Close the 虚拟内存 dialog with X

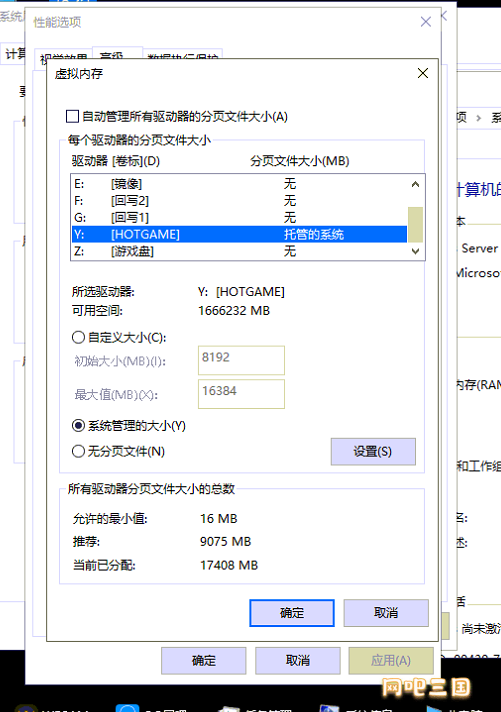click(x=422, y=73)
